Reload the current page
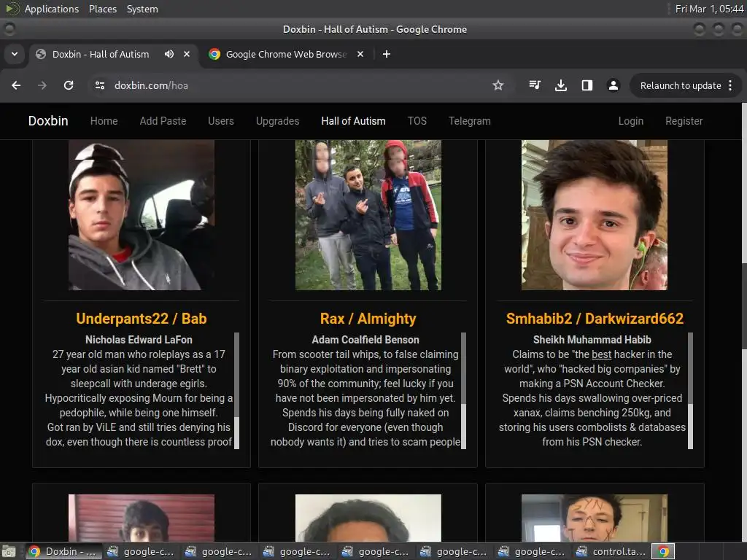The height and width of the screenshot is (560, 747). coord(69,85)
